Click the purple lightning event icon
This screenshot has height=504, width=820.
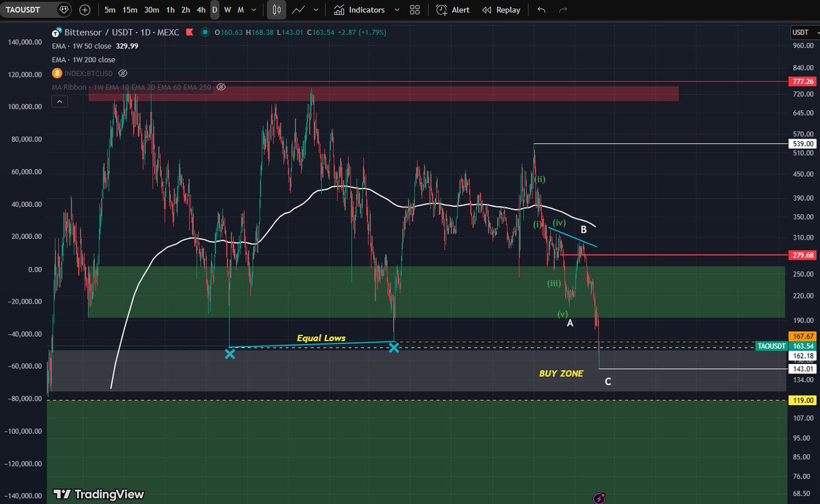pos(600,499)
